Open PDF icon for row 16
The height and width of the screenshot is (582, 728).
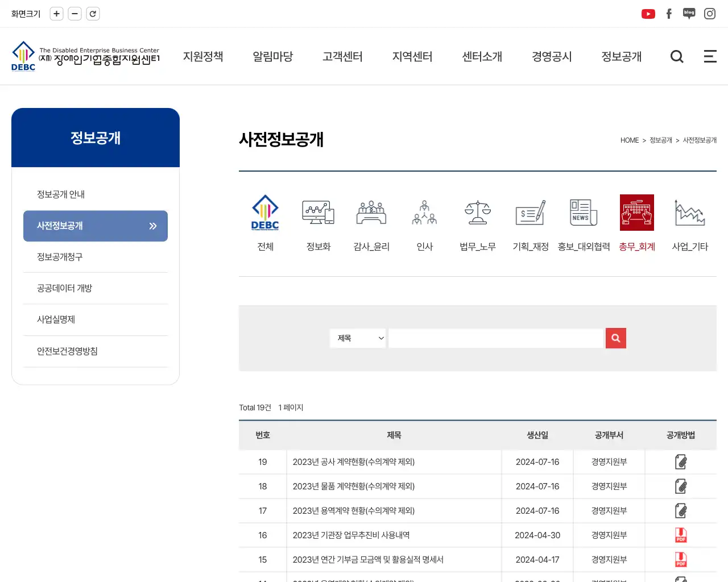tap(681, 535)
